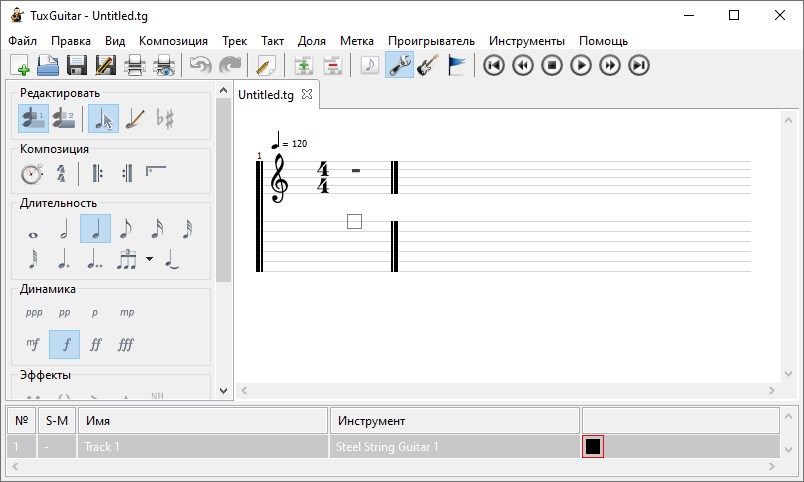Open the Трек menu
The height and width of the screenshot is (482, 804).
[x=234, y=41]
